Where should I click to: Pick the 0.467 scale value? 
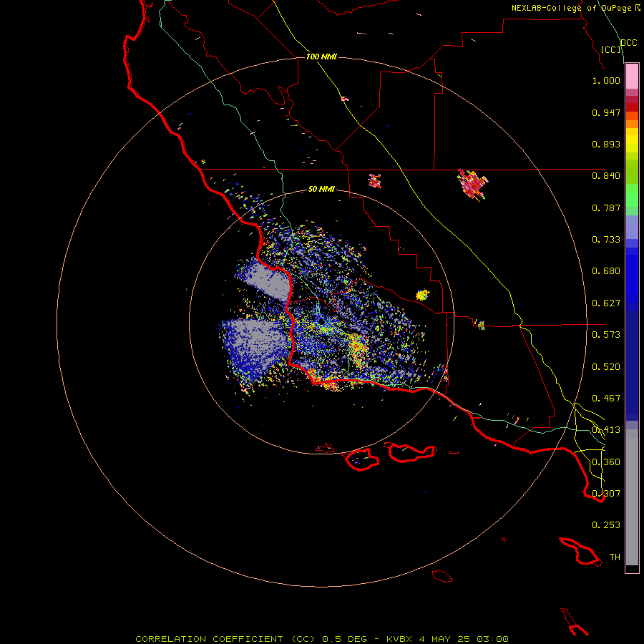pos(606,399)
